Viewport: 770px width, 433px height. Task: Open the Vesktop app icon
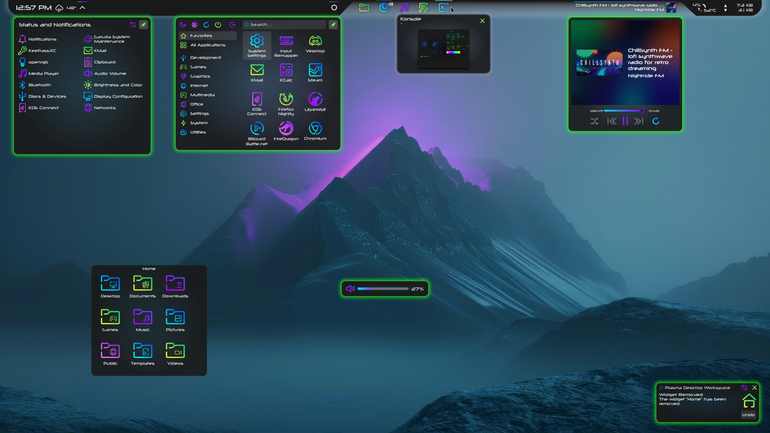[x=315, y=43]
